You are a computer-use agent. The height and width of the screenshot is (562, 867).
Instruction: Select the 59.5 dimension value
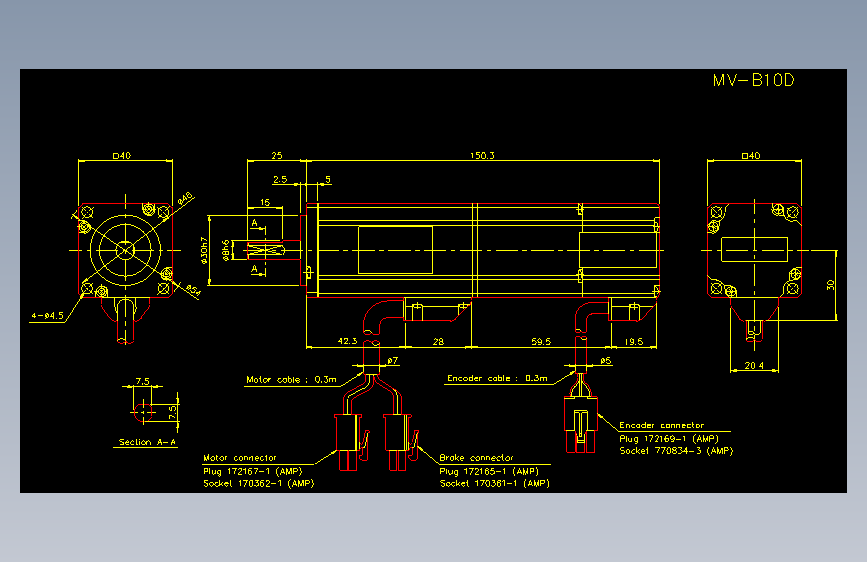[541, 341]
